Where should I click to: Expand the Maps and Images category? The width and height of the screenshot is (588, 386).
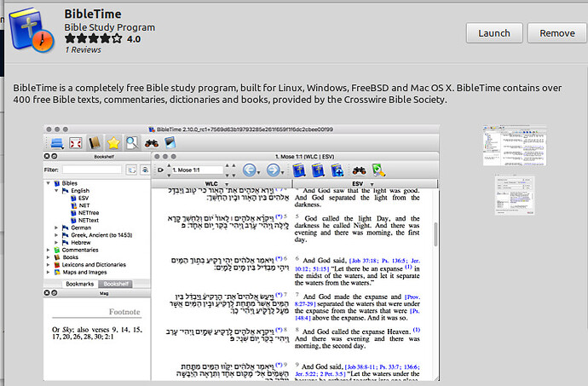49,272
